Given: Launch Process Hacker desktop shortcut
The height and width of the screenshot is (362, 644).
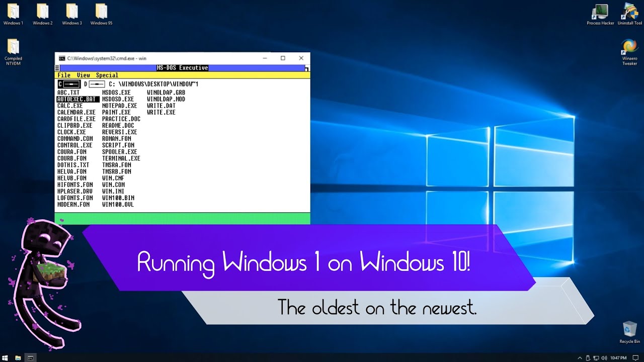Looking at the screenshot, I should pos(600,14).
